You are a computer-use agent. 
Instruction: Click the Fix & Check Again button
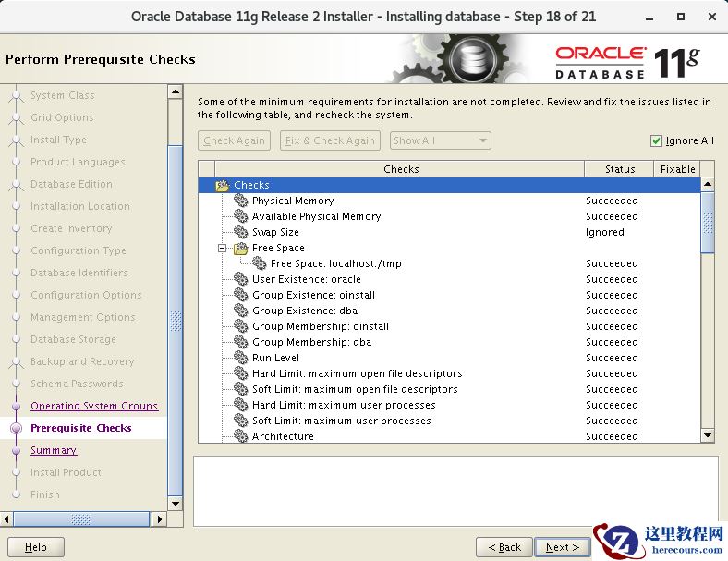coord(330,140)
